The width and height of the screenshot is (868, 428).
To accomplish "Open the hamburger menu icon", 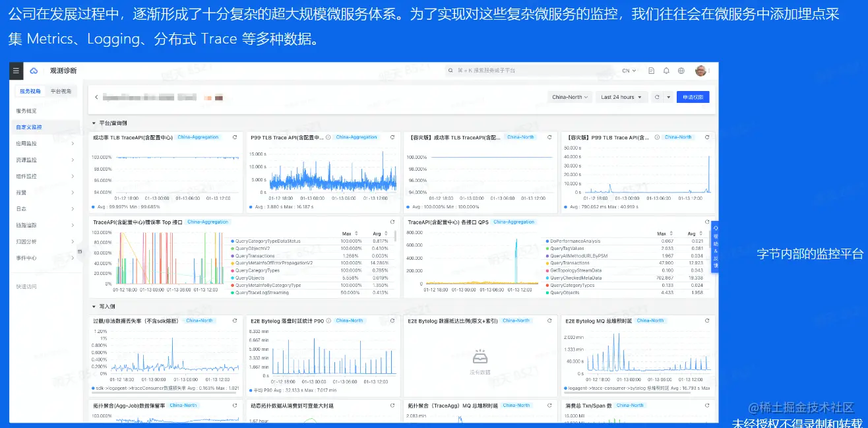I will click(x=16, y=71).
